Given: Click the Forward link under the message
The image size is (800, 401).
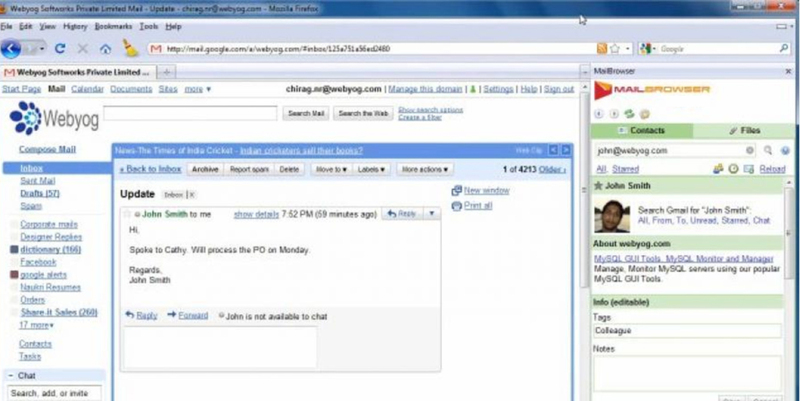Looking at the screenshot, I should coord(193,316).
